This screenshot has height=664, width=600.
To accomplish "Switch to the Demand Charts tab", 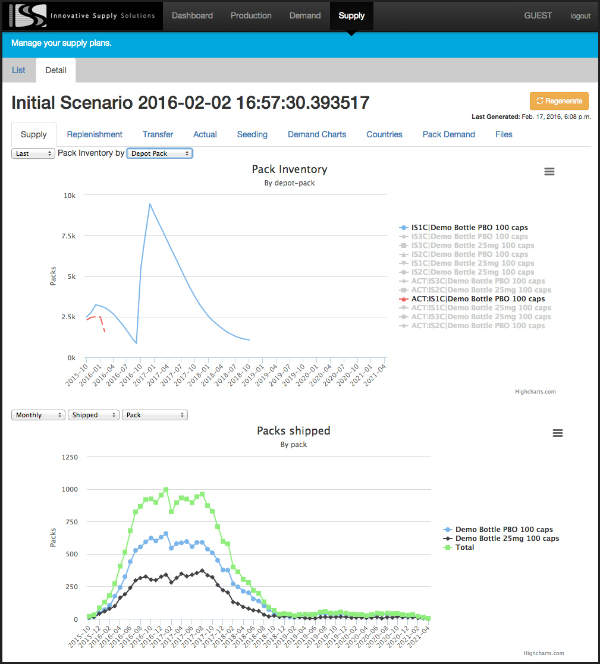I will click(317, 134).
